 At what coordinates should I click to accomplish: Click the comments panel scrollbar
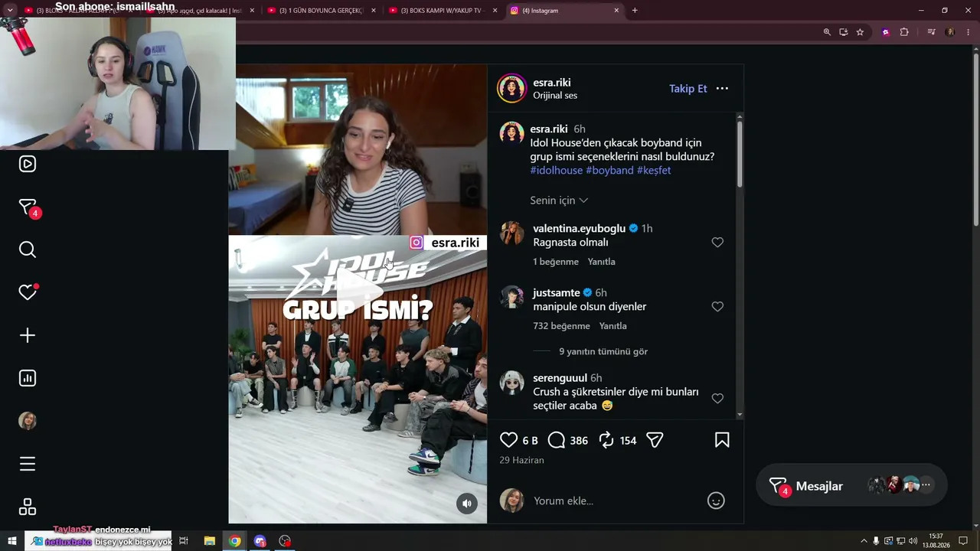pyautogui.click(x=740, y=153)
